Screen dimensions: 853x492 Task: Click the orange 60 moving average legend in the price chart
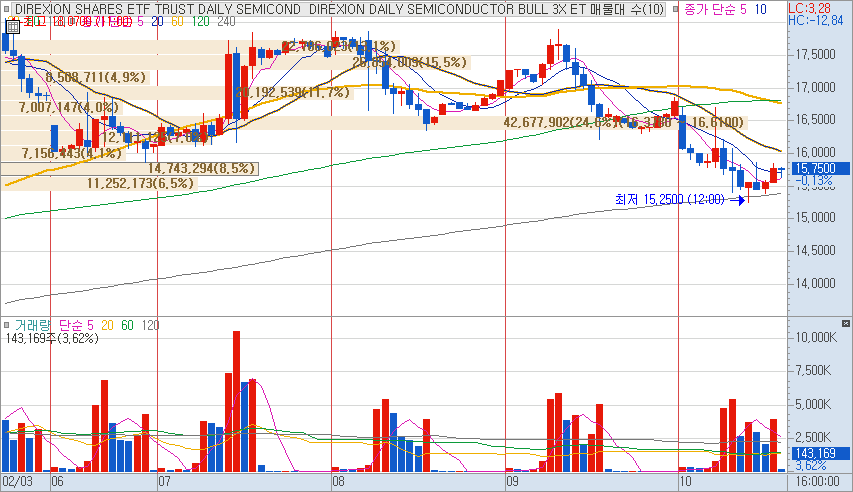177,22
